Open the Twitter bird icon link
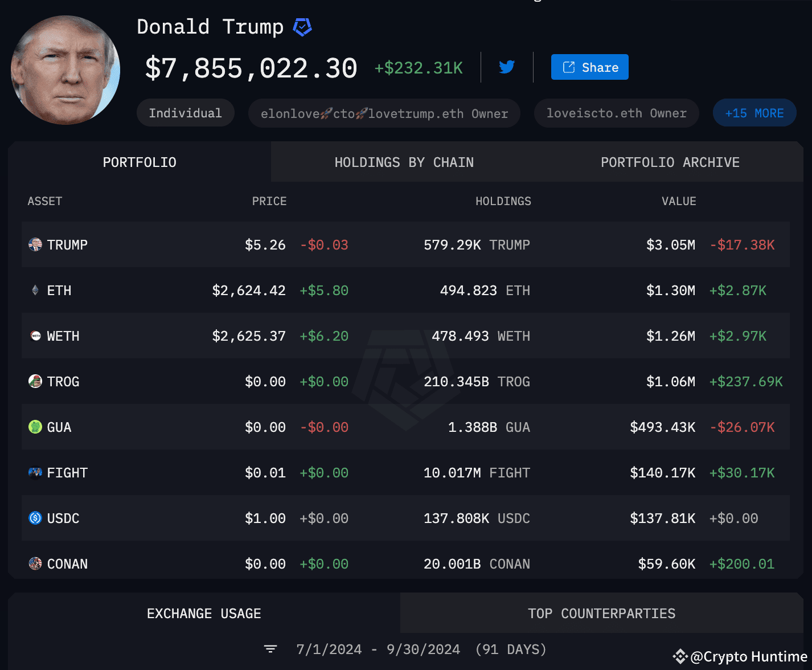This screenshot has width=812, height=670. [507, 67]
